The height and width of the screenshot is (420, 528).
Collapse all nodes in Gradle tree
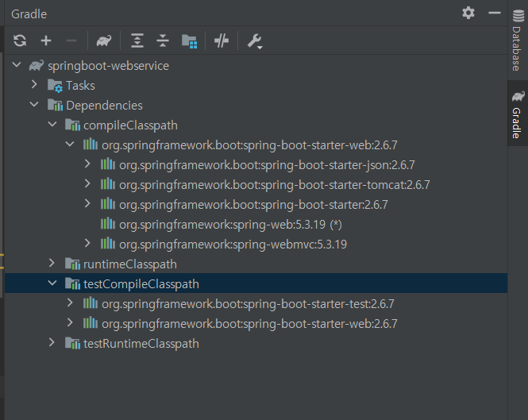pos(163,40)
